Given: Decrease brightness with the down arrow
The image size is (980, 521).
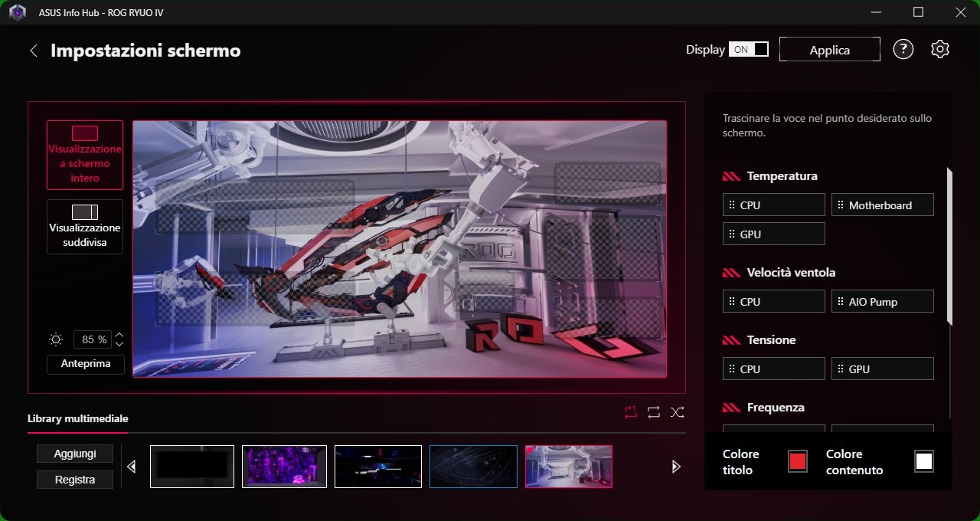Looking at the screenshot, I should (119, 344).
